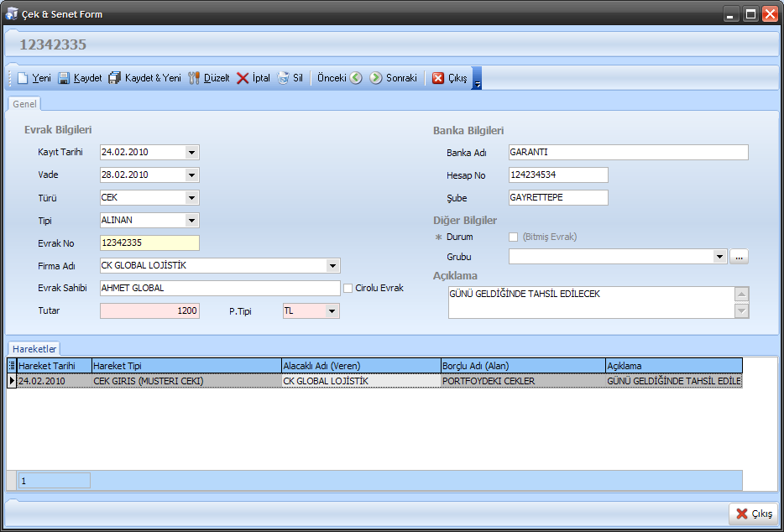
Task: Click into the Banka Adı input field
Action: [628, 153]
